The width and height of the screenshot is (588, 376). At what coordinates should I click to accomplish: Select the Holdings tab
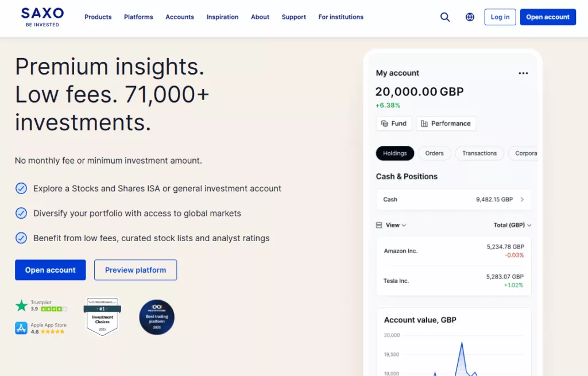[x=395, y=153]
